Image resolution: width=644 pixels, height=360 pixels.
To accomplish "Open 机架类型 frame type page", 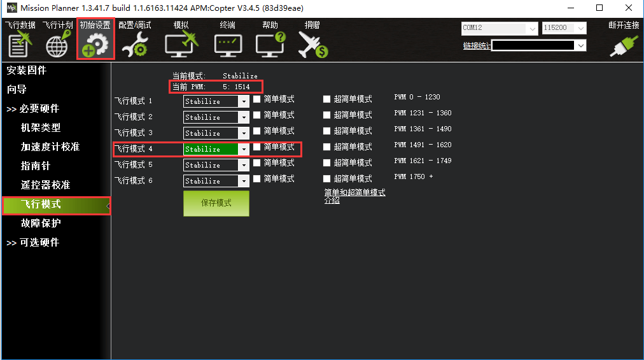I will (x=41, y=127).
